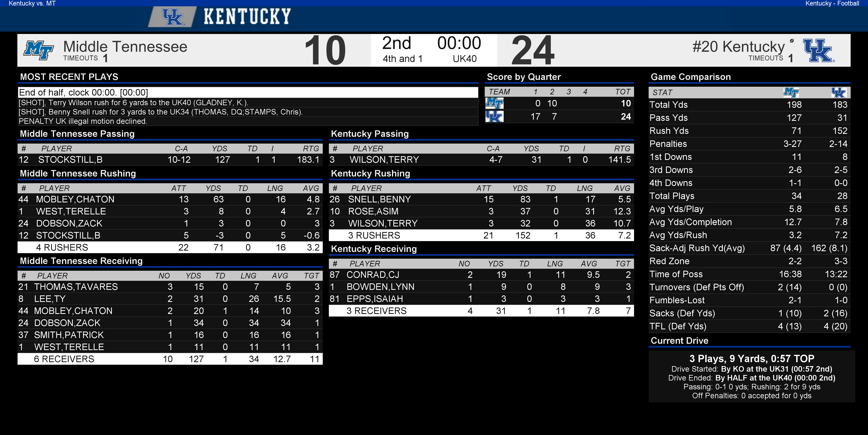Click the MT logo in the Score by Quarter table
The height and width of the screenshot is (435, 868).
(x=494, y=103)
